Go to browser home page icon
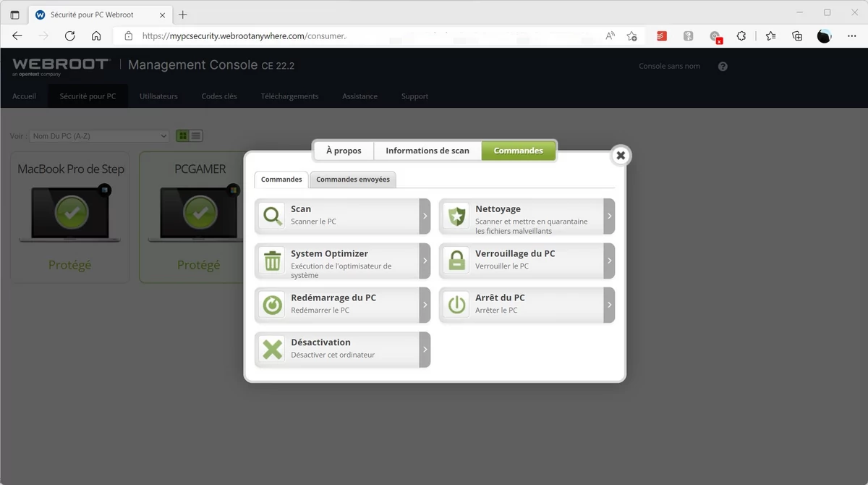868x485 pixels. (x=96, y=35)
